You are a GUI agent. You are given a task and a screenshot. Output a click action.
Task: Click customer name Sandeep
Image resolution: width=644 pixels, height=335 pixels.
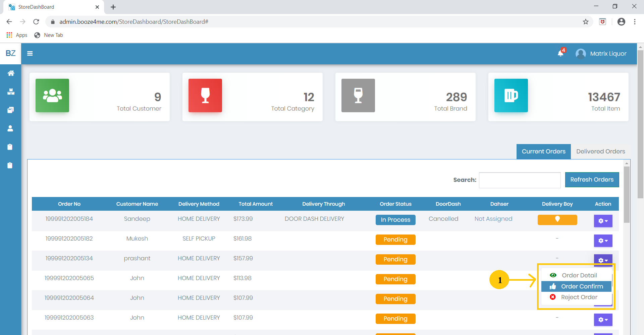[137, 219]
